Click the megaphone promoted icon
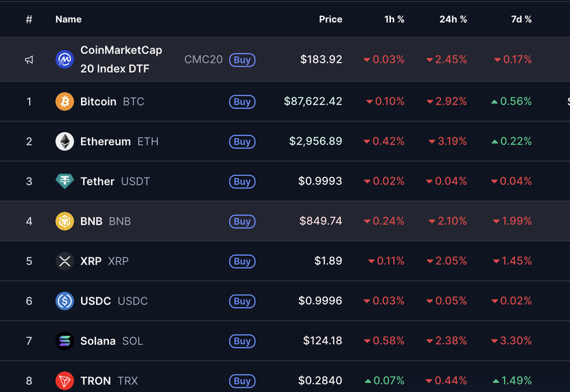570x392 pixels. tap(29, 60)
